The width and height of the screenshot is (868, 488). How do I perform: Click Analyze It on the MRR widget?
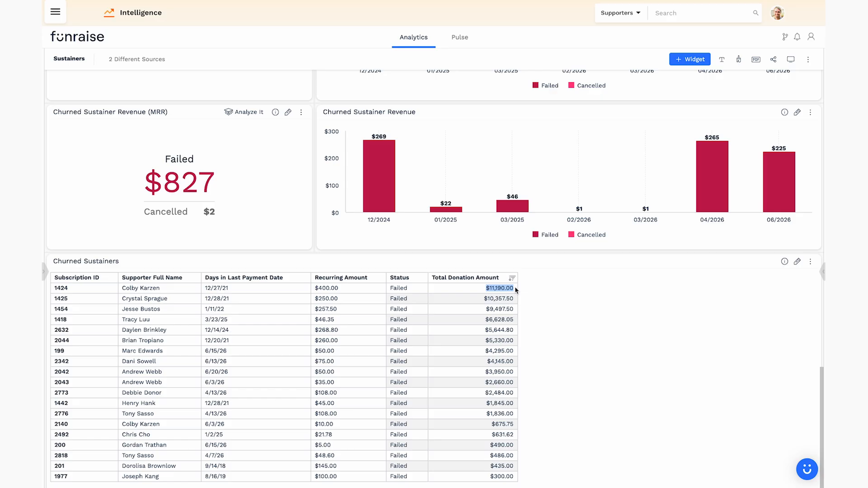pos(244,112)
